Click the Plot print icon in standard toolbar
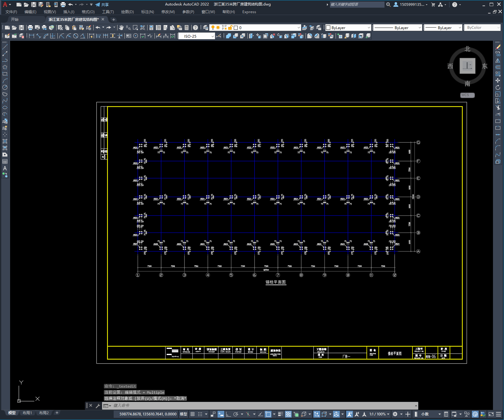The image size is (504, 420). click(30, 28)
